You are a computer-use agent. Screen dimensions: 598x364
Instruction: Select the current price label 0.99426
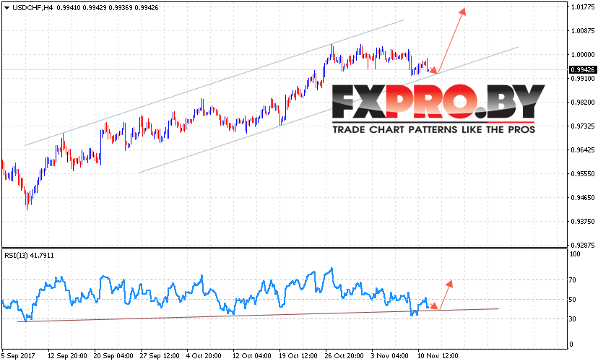coord(582,70)
